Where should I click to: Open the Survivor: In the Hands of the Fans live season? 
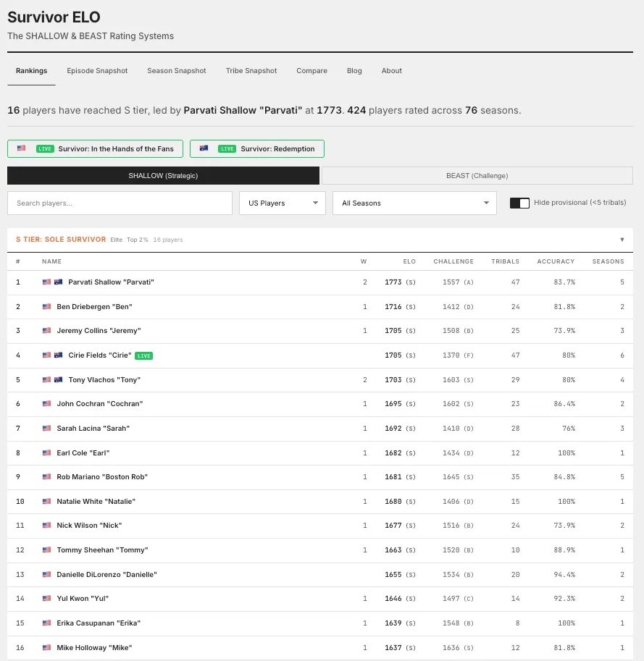(x=96, y=149)
